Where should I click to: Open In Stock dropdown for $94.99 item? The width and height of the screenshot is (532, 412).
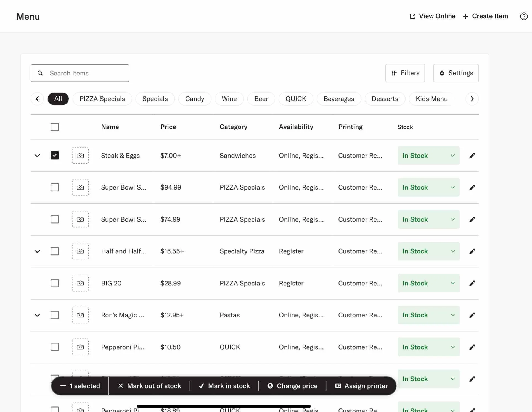pyautogui.click(x=428, y=187)
